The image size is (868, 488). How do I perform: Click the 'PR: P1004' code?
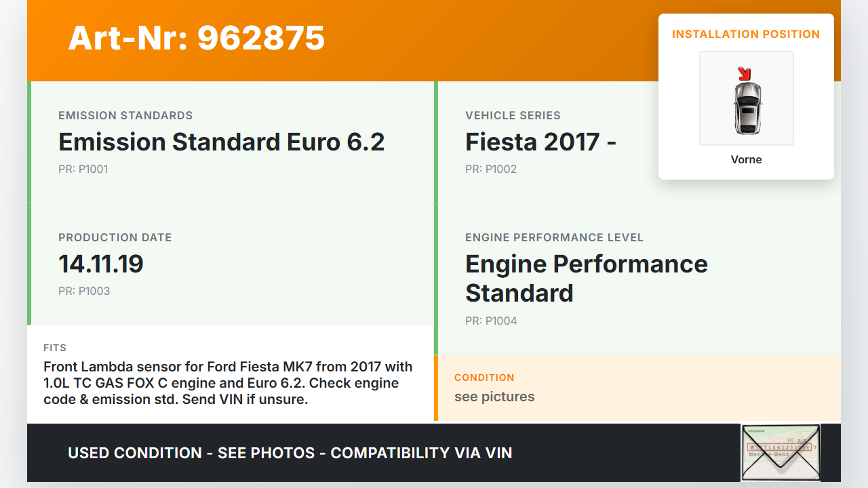tap(491, 321)
